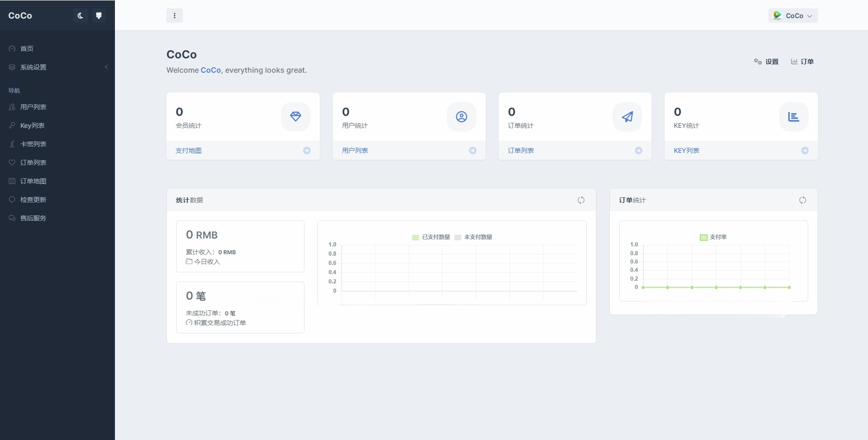Screen dimensions: 868x440
Task: Open 用户列表 from the stats card link
Action: pos(355,150)
